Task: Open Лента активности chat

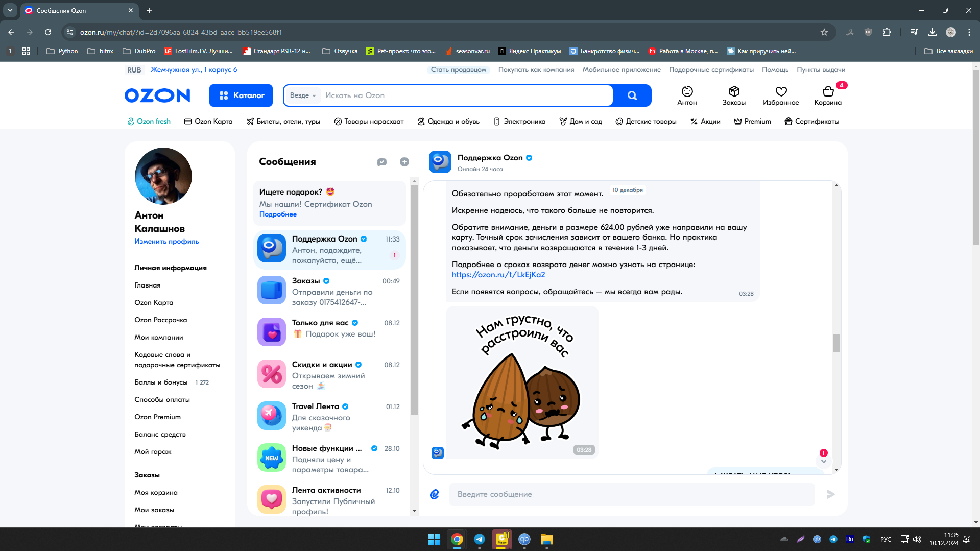Action: click(x=329, y=499)
